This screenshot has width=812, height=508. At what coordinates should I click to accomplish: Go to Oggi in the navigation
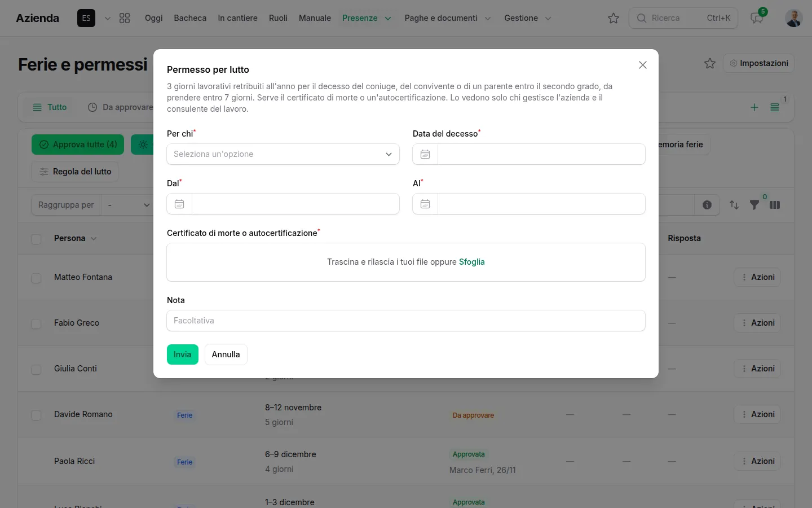click(154, 18)
